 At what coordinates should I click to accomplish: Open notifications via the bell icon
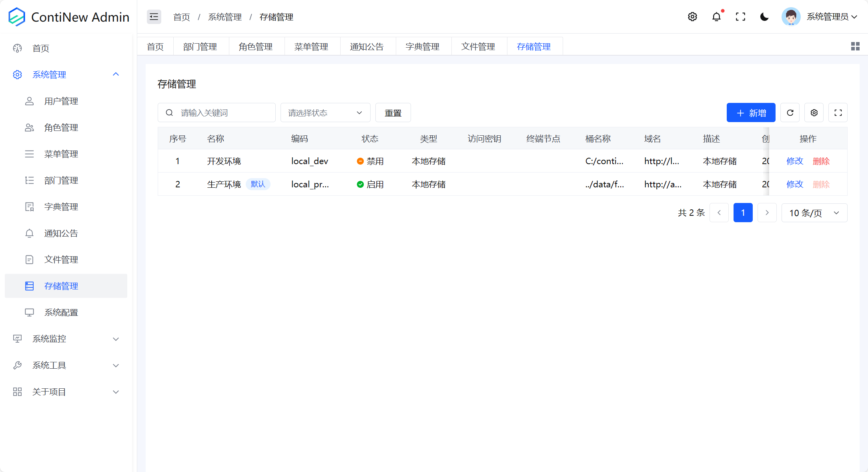tap(716, 17)
